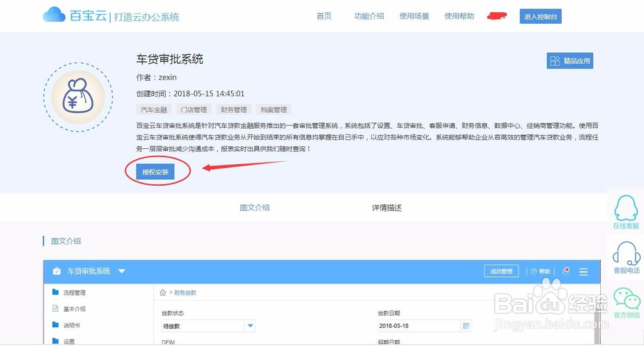The image size is (644, 346).
Task: Click the author text 作者：zexin
Action: pos(156,77)
